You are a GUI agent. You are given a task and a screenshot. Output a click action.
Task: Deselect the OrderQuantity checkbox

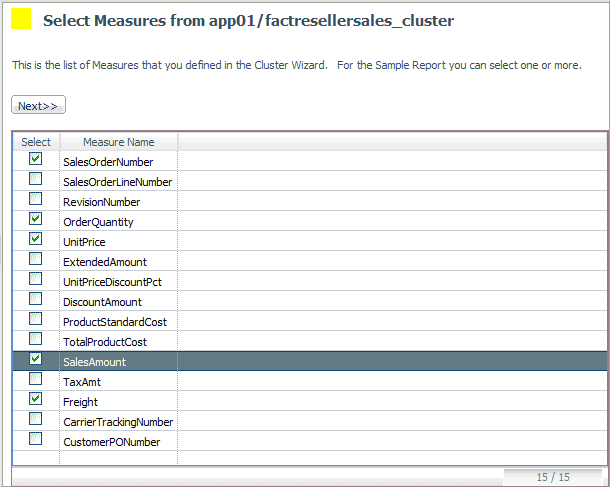click(x=36, y=219)
